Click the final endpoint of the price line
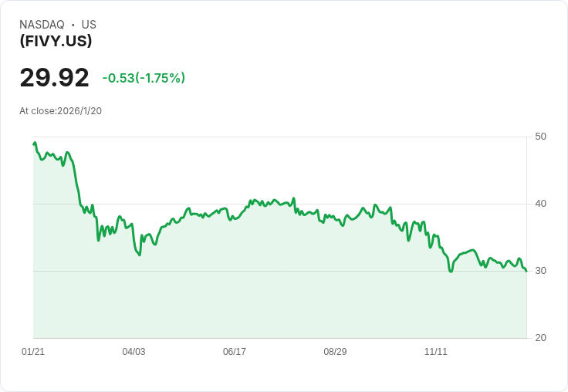 click(526, 271)
